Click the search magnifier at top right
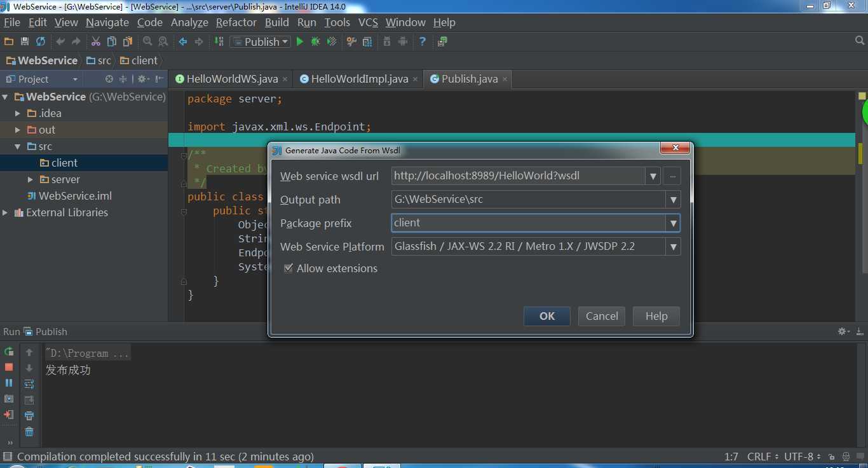 [860, 41]
